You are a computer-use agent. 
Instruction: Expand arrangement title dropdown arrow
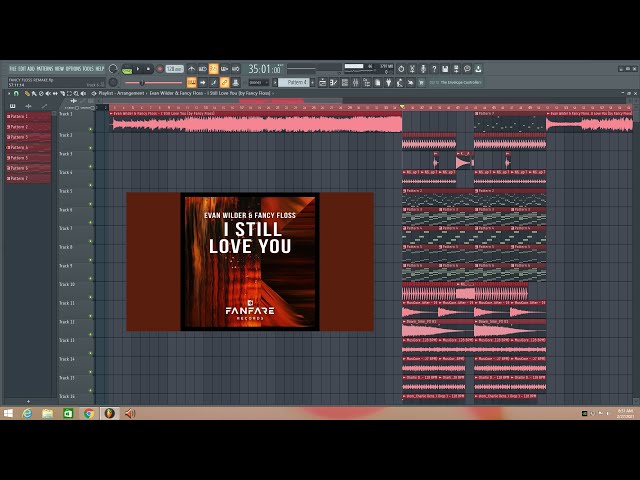coord(273,93)
